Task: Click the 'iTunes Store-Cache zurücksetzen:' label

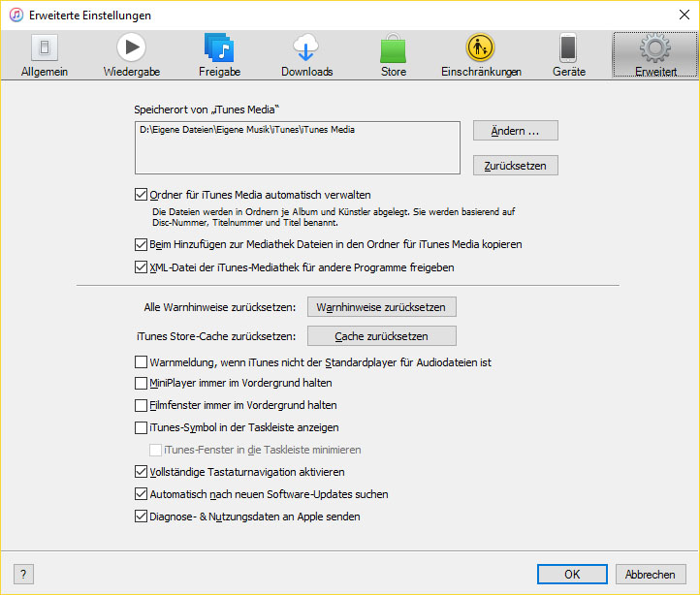Action: tap(216, 336)
